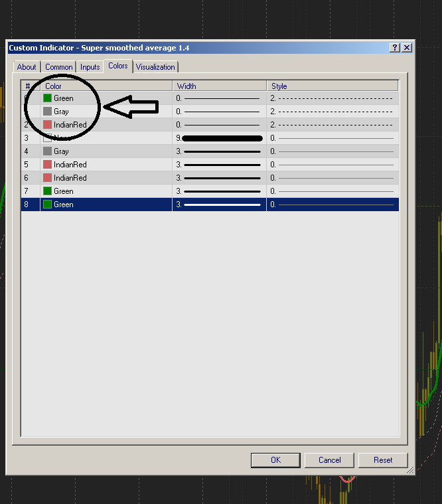Viewport: 442px width, 504px height.
Task: Select the width cell in row 5
Action: point(220,165)
